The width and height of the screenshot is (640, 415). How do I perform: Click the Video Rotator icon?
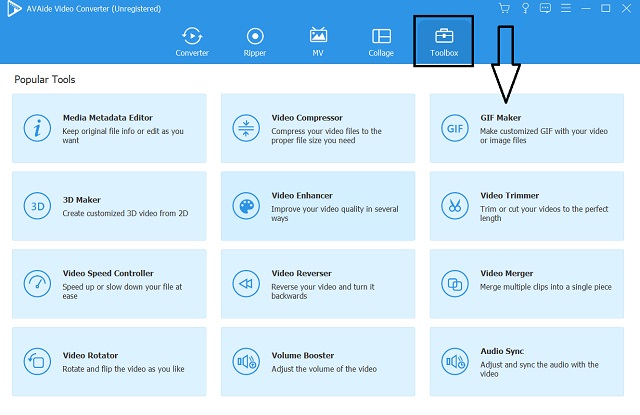pyautogui.click(x=37, y=362)
